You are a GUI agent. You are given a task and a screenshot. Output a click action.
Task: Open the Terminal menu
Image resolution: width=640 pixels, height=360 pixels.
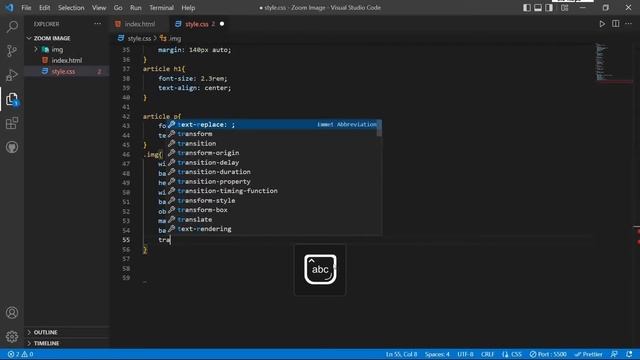click(161, 8)
